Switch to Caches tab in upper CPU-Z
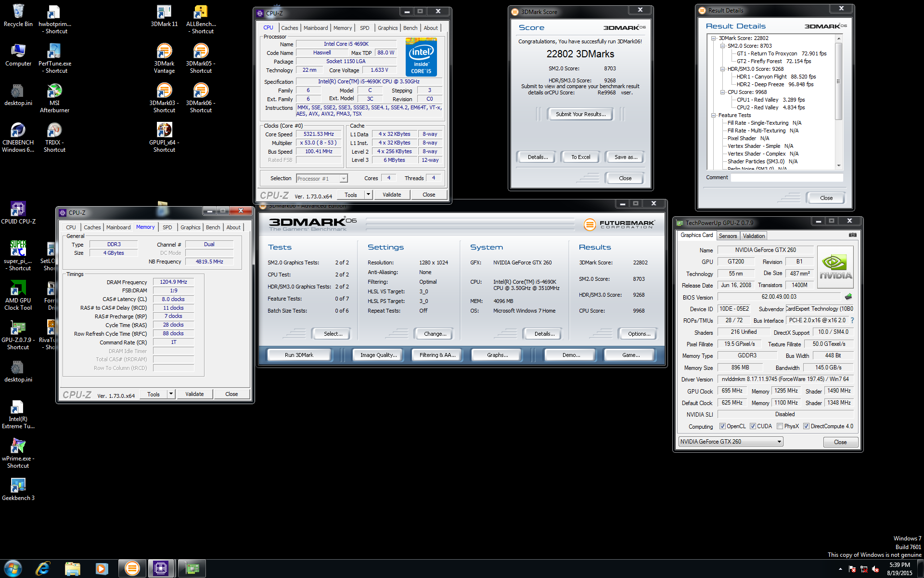The width and height of the screenshot is (924, 578). (290, 28)
